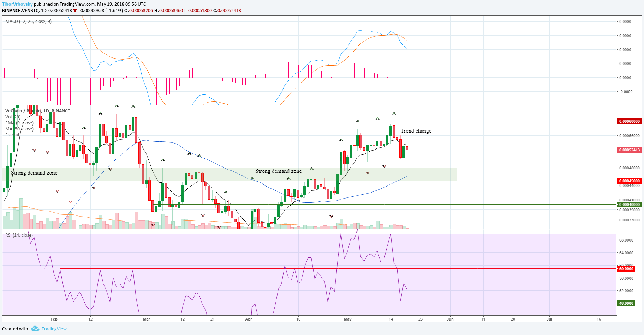Click the 0.00045000 red price label
The width and height of the screenshot is (644, 335).
click(629, 181)
